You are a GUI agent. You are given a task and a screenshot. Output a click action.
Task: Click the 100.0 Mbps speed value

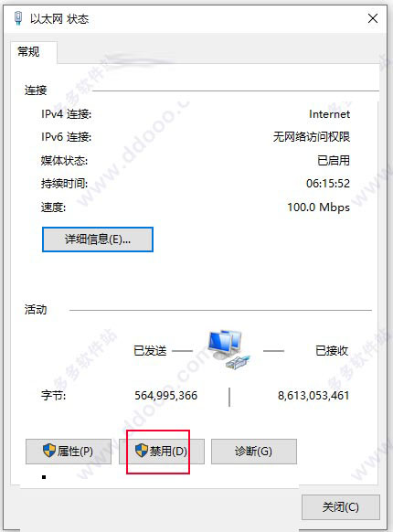pos(318,207)
